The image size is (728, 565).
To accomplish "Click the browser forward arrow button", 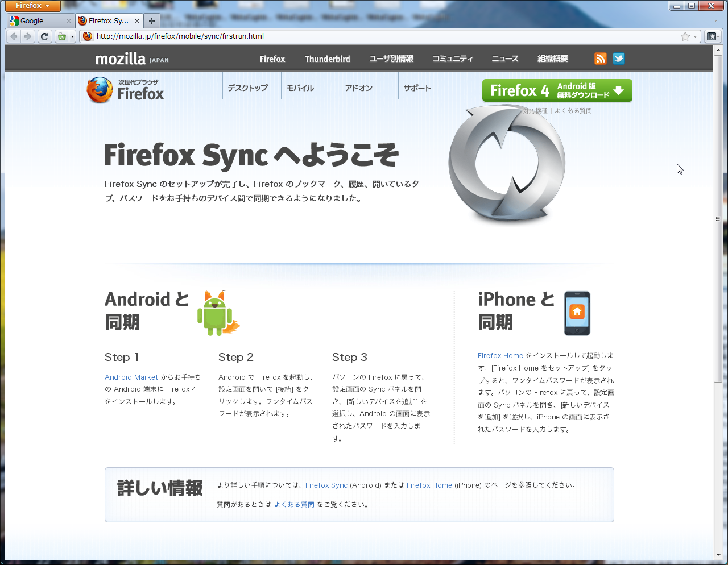I will (27, 36).
